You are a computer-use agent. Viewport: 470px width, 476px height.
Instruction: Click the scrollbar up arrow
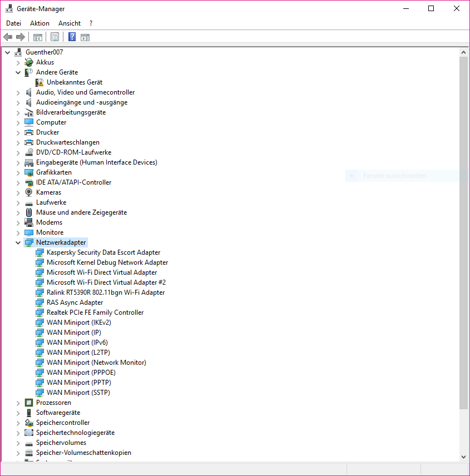[x=463, y=52]
